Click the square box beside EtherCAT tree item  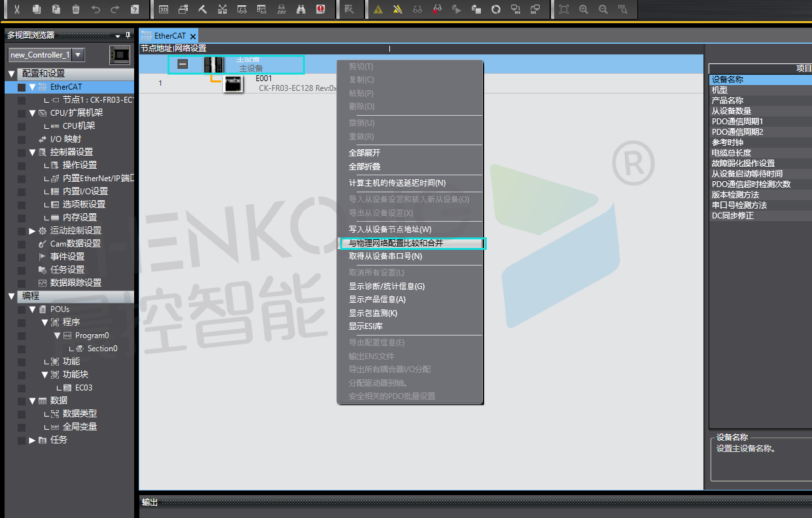[x=22, y=87]
